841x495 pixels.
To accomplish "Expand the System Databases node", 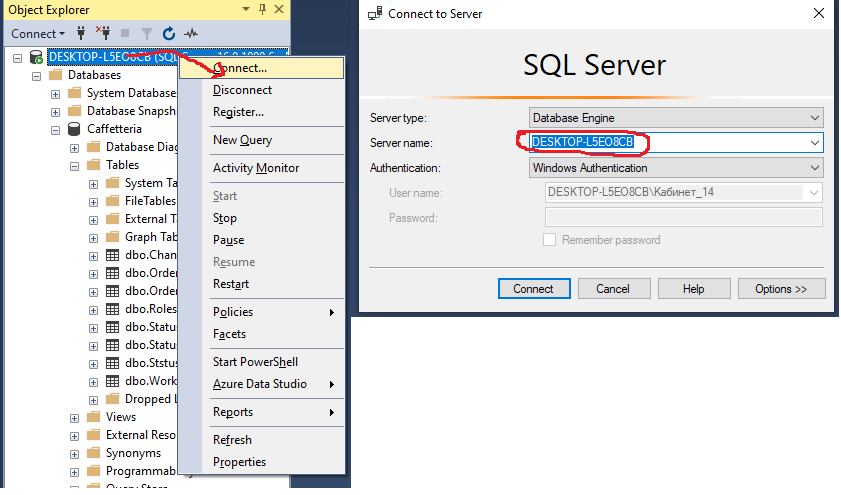I will coord(55,94).
